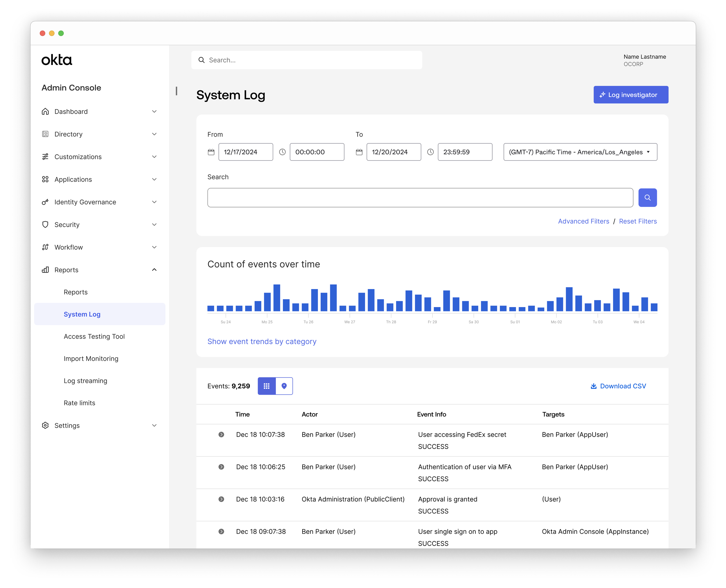
Task: Click the System Log search query field
Action: (420, 197)
